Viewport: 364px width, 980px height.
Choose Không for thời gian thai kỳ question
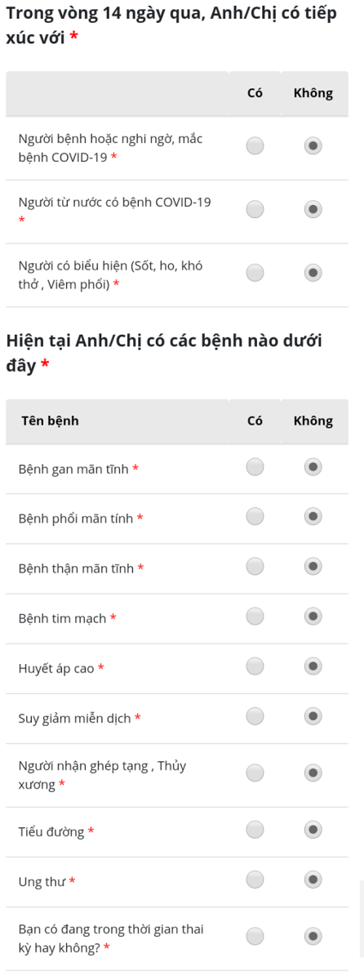pyautogui.click(x=313, y=936)
